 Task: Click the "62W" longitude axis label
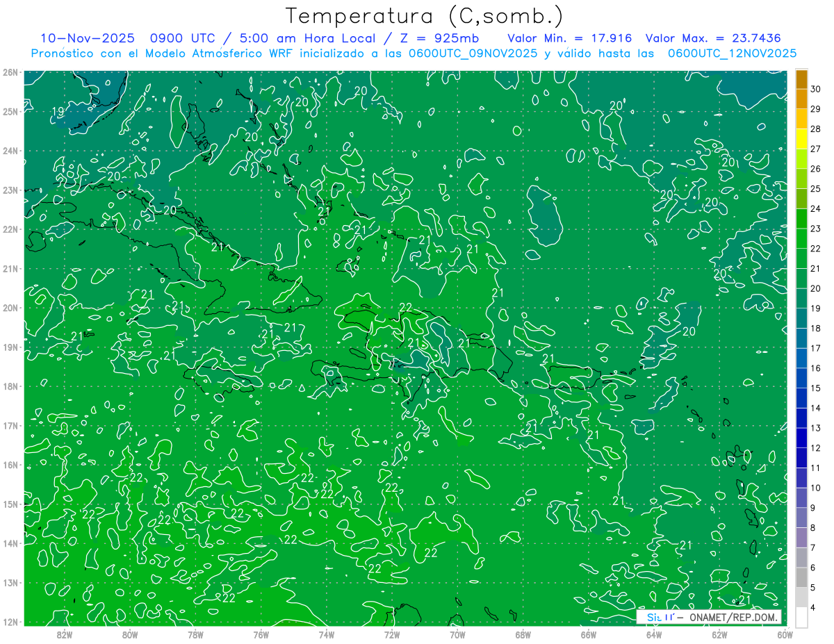719,634
